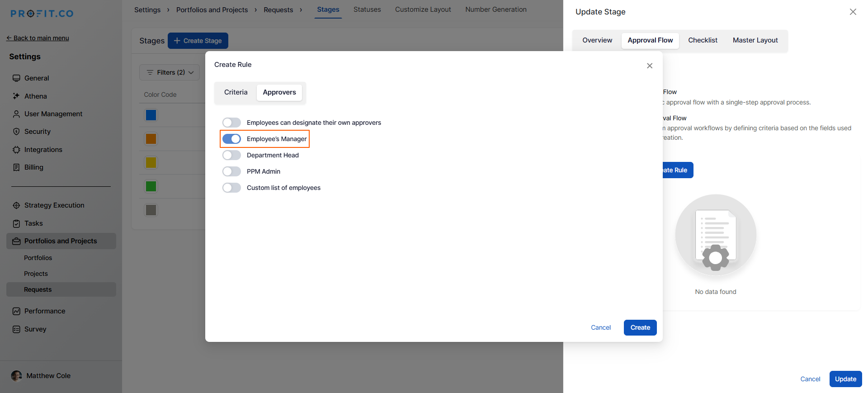This screenshot has height=393, width=868.
Task: Cancel the Update Stage panel
Action: tap(810, 379)
